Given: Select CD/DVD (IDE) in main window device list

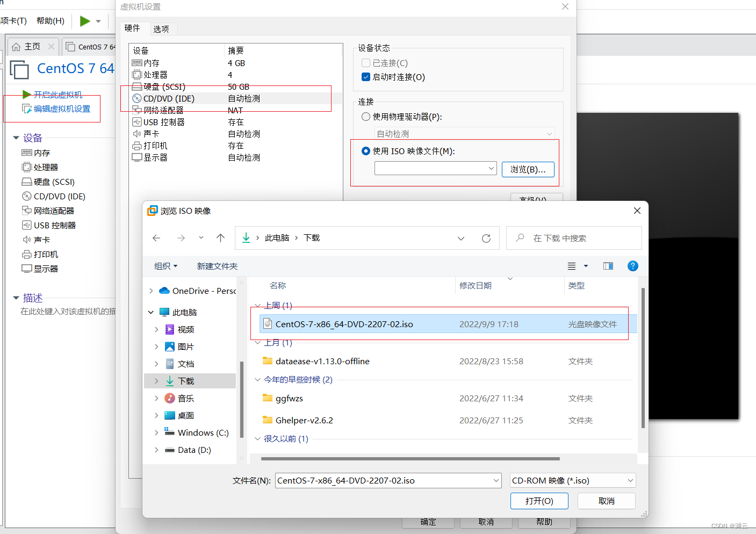Looking at the screenshot, I should [53, 196].
